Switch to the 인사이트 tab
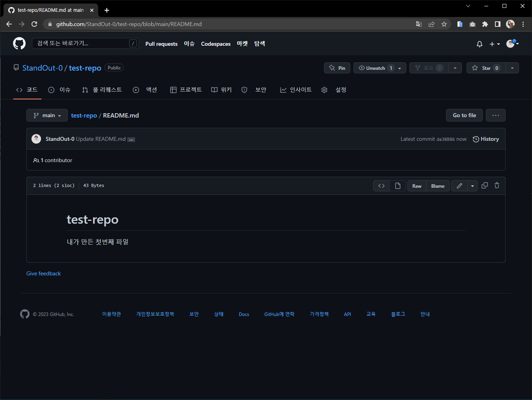Image resolution: width=532 pixels, height=400 pixels. coord(296,90)
